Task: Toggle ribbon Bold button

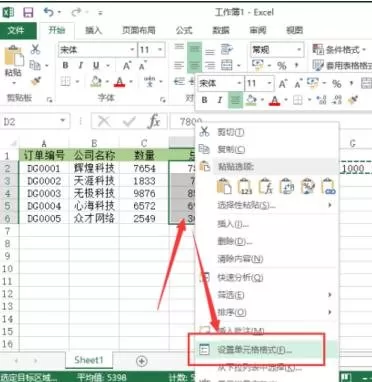Action: coord(65,66)
